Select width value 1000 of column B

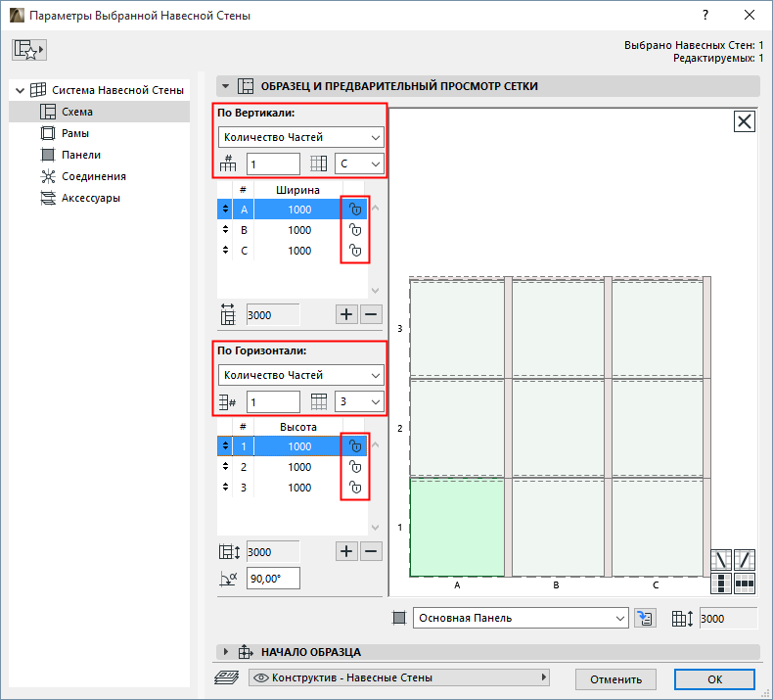pos(299,230)
